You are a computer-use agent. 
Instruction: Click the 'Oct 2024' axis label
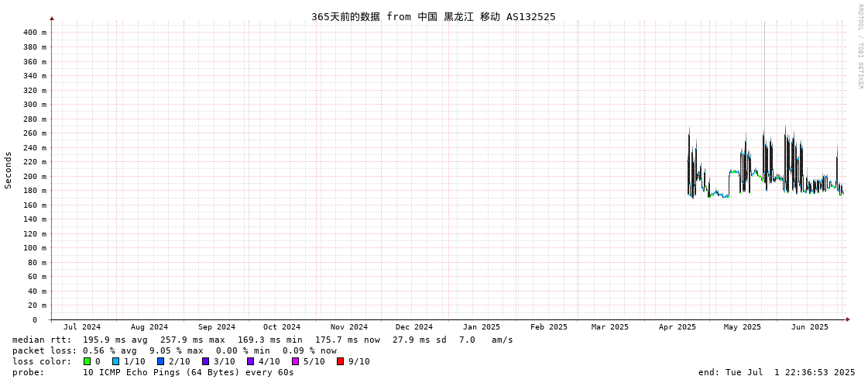282,327
